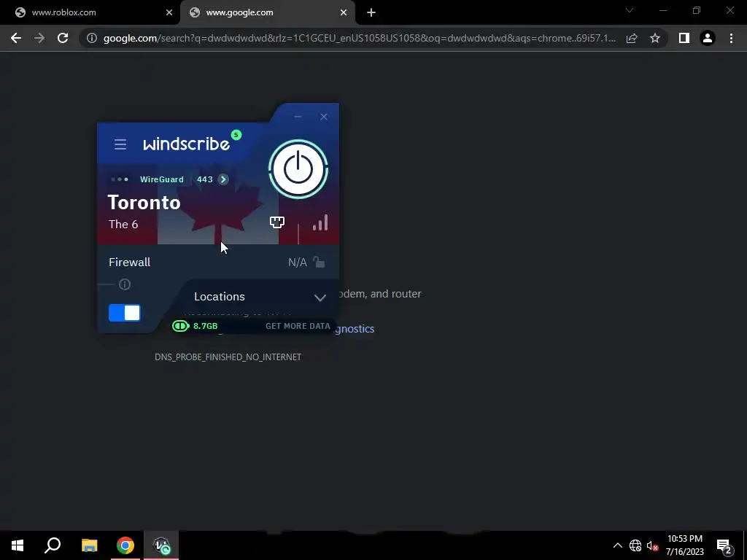747x560 pixels.
Task: Click the DNS_PROBE_FINISHED_NO_INTERNET error text
Action: pyautogui.click(x=228, y=357)
